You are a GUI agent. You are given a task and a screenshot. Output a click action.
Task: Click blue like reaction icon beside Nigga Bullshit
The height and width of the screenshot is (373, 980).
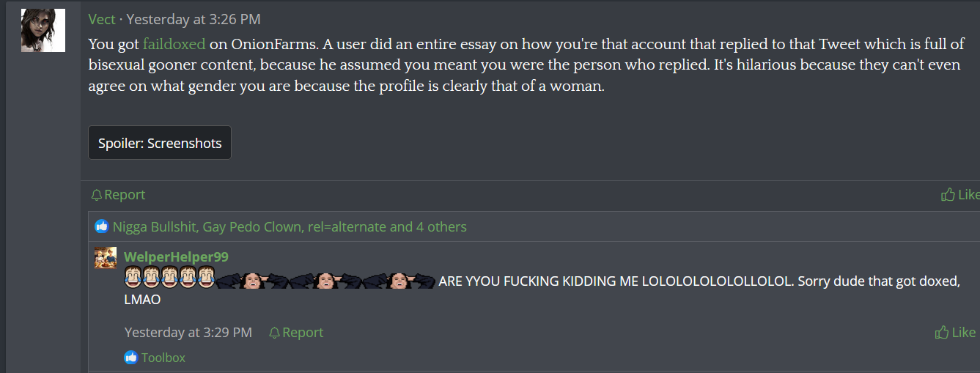[x=102, y=226]
